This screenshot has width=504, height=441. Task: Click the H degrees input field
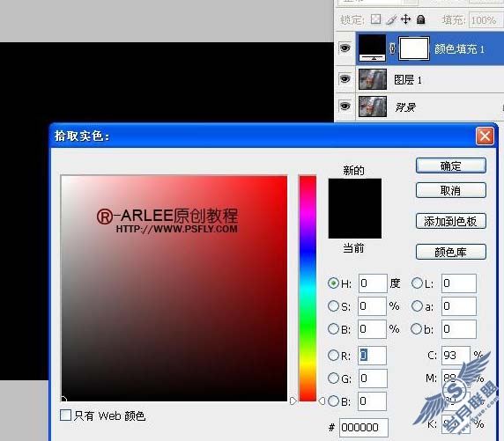[x=373, y=283]
